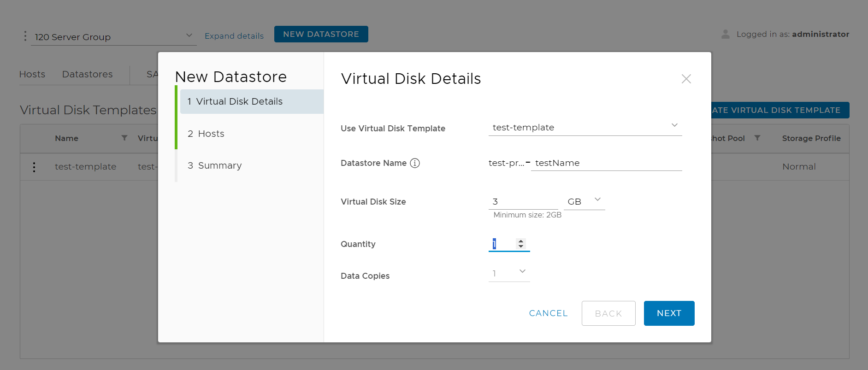This screenshot has width=868, height=370.
Task: Close the New Datastore dialog
Action: click(x=686, y=79)
